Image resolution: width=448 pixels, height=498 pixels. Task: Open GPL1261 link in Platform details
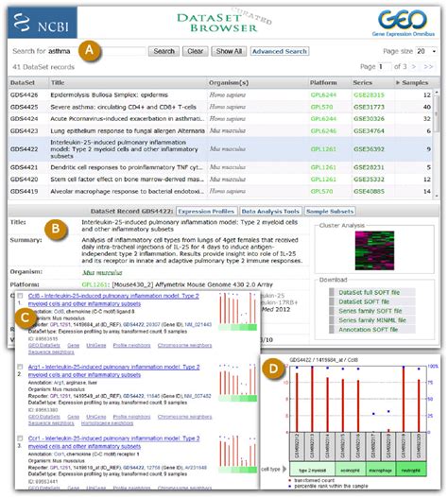(x=95, y=284)
